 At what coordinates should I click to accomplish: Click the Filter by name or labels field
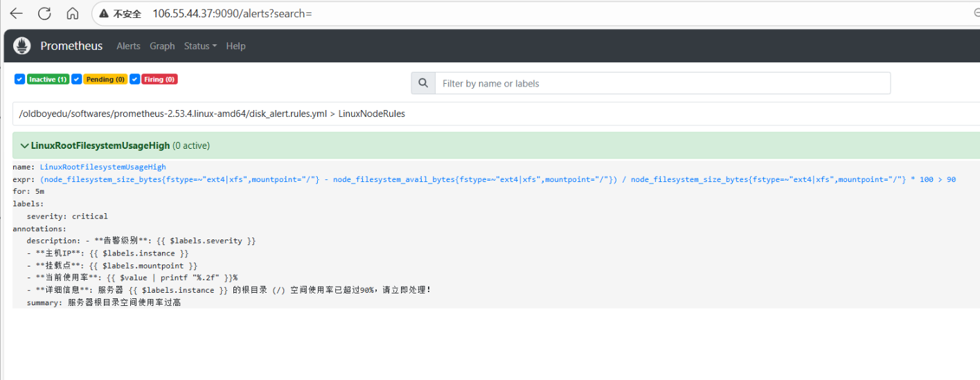(x=661, y=84)
